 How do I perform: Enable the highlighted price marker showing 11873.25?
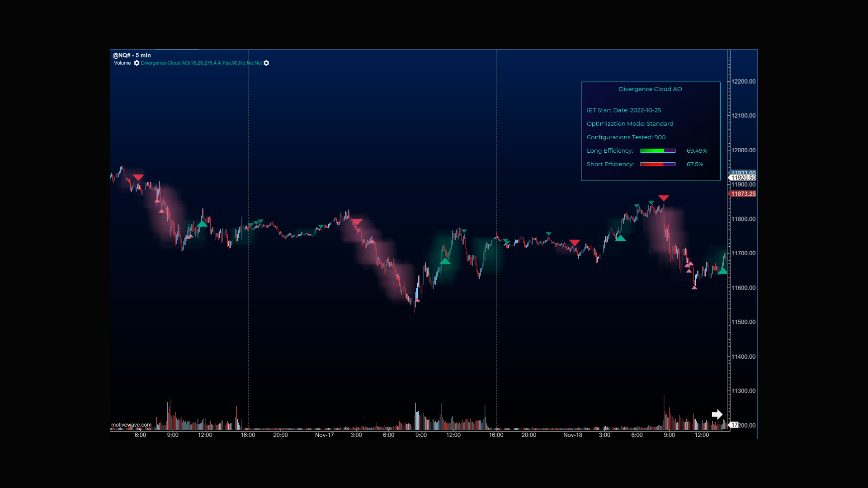(x=743, y=194)
